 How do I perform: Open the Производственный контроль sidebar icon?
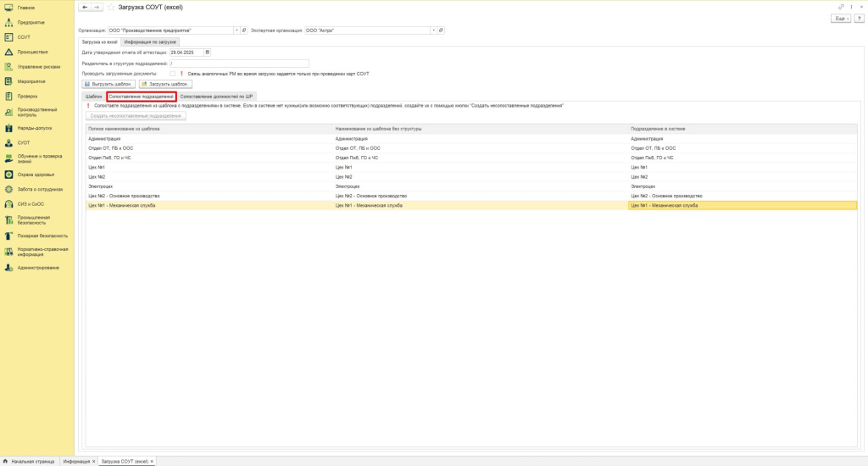[x=8, y=113]
